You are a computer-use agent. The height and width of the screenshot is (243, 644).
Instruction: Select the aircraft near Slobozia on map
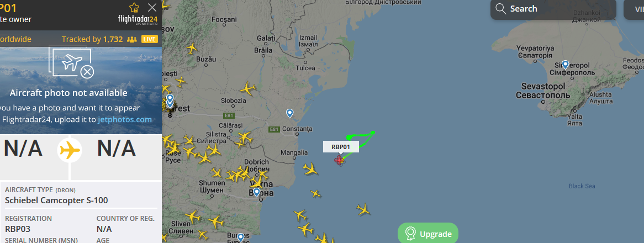tap(248, 89)
